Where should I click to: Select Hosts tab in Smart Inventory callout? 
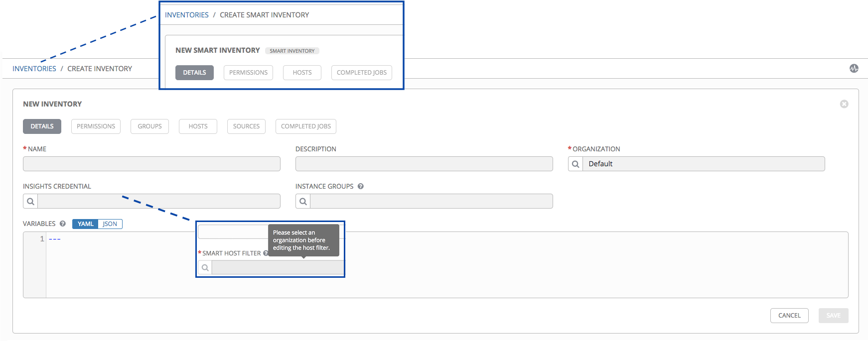click(x=302, y=73)
